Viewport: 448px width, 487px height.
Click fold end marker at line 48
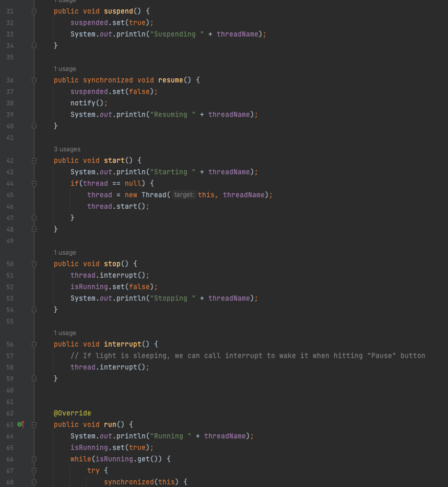(x=34, y=230)
